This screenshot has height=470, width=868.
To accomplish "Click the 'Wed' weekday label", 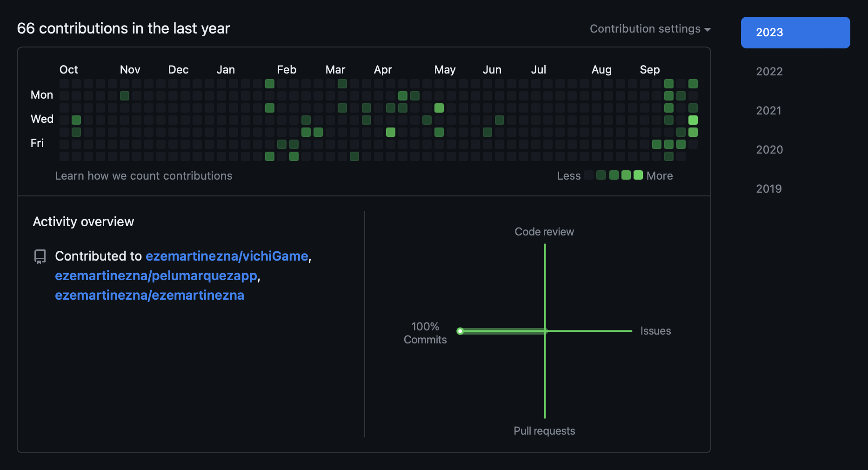I will [x=42, y=119].
